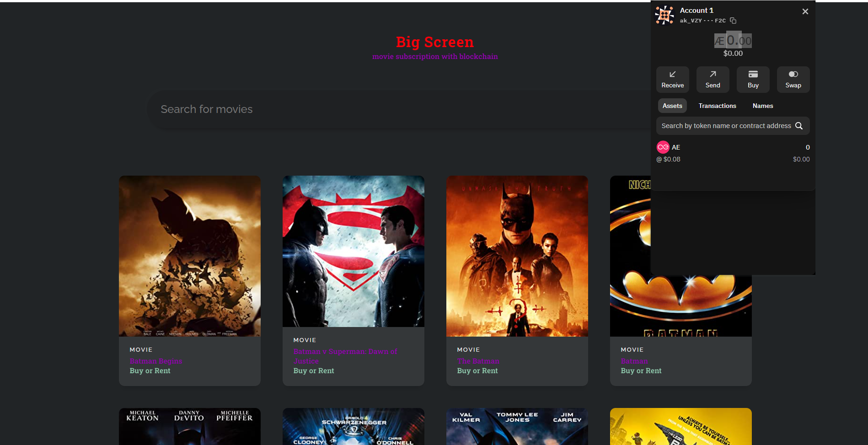Click the @ $0.08 AE price text
The height and width of the screenshot is (445, 868).
point(668,159)
